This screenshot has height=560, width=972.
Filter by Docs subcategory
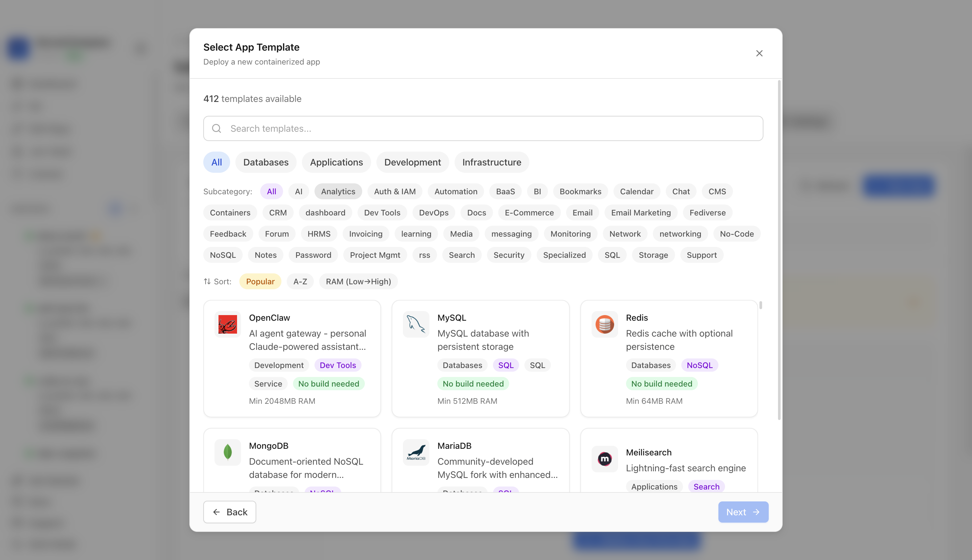pyautogui.click(x=477, y=213)
